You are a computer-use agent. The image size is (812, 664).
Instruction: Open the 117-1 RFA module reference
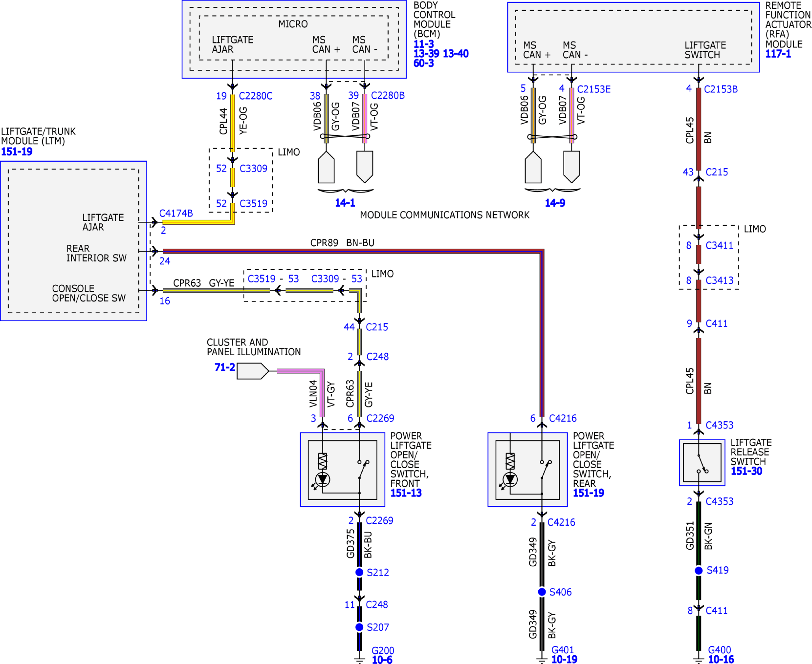(x=778, y=54)
